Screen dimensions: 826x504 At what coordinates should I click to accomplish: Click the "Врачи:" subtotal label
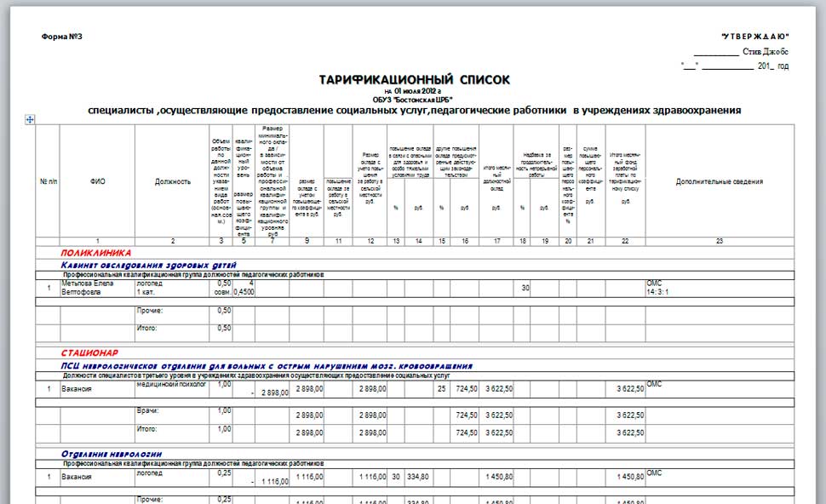tap(147, 410)
